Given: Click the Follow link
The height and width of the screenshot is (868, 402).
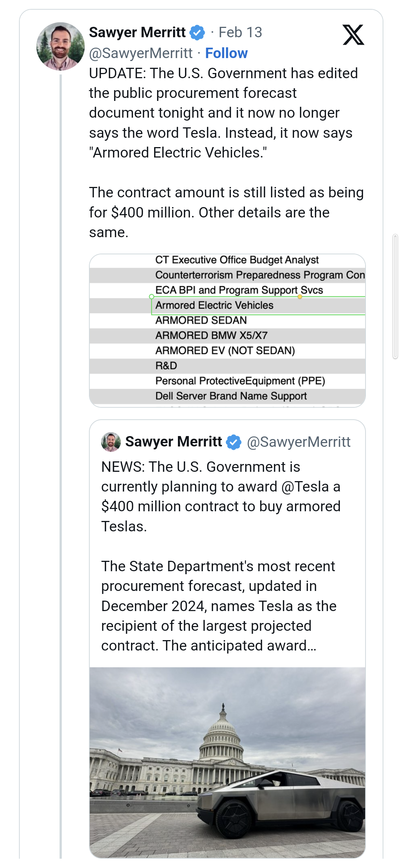Looking at the screenshot, I should pyautogui.click(x=226, y=53).
